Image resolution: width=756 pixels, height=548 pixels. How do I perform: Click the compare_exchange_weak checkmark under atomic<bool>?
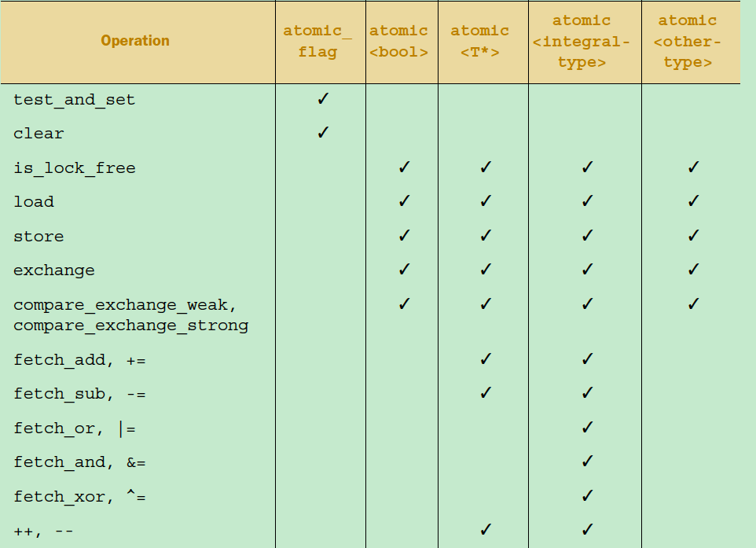click(404, 304)
